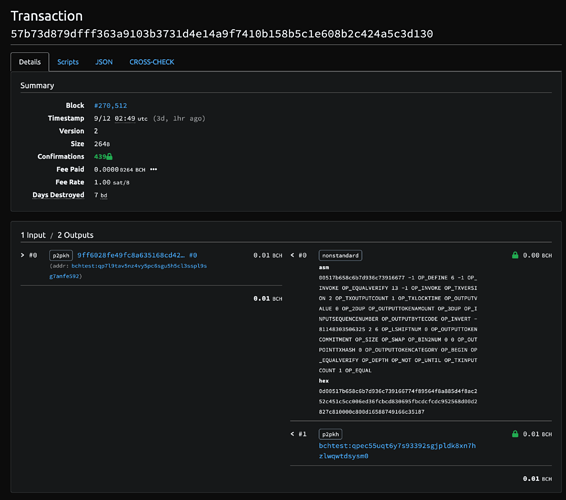Screen dimensions: 566x500
Task: Click the Days Destroyed label
Action: coord(58,195)
